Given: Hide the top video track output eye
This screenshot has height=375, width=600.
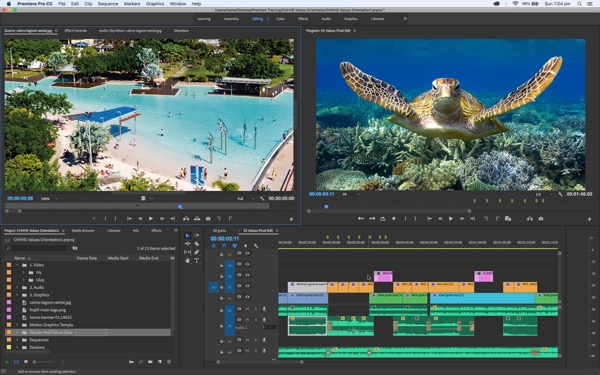Looking at the screenshot, I should [247, 253].
